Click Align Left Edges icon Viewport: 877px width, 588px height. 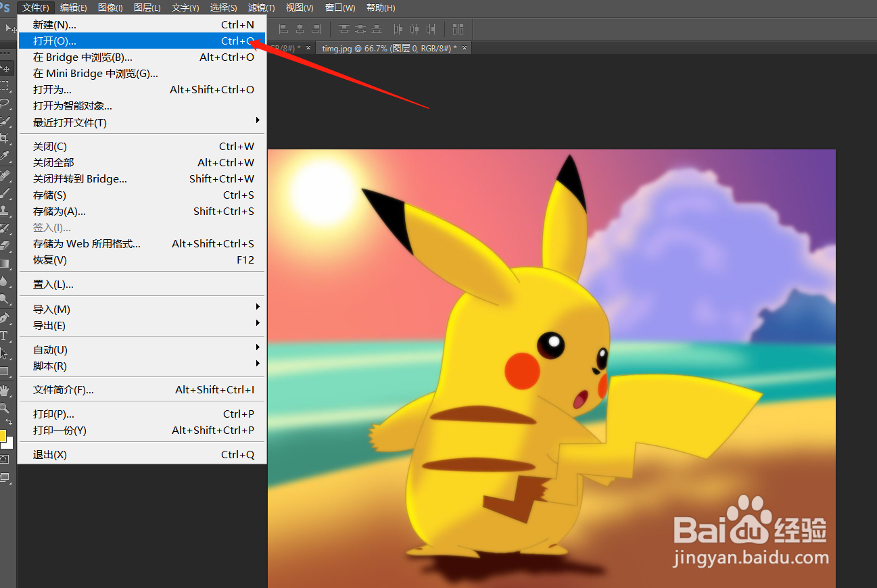tap(283, 29)
